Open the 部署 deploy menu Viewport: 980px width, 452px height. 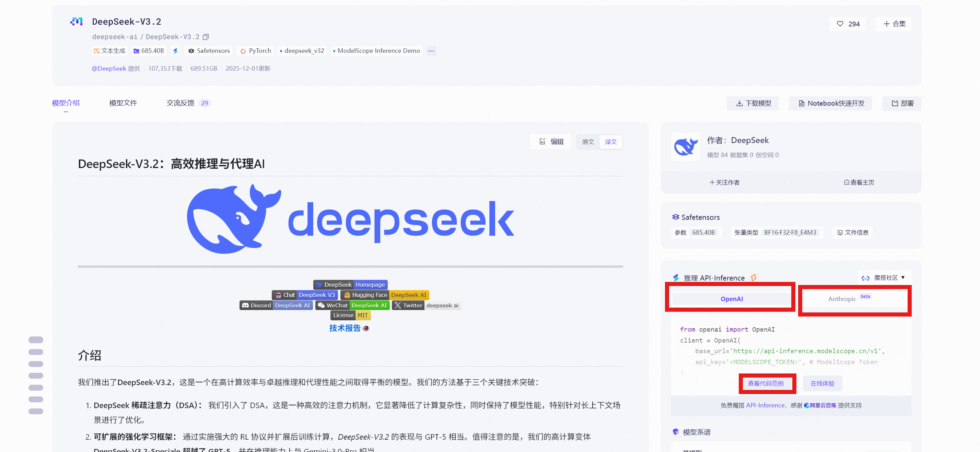902,104
